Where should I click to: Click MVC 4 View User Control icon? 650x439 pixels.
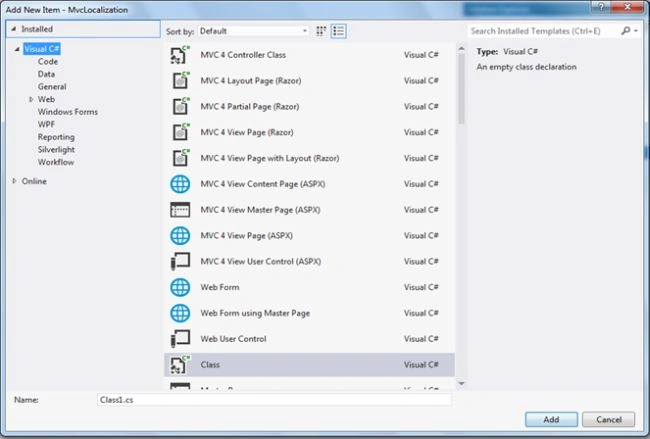click(180, 262)
